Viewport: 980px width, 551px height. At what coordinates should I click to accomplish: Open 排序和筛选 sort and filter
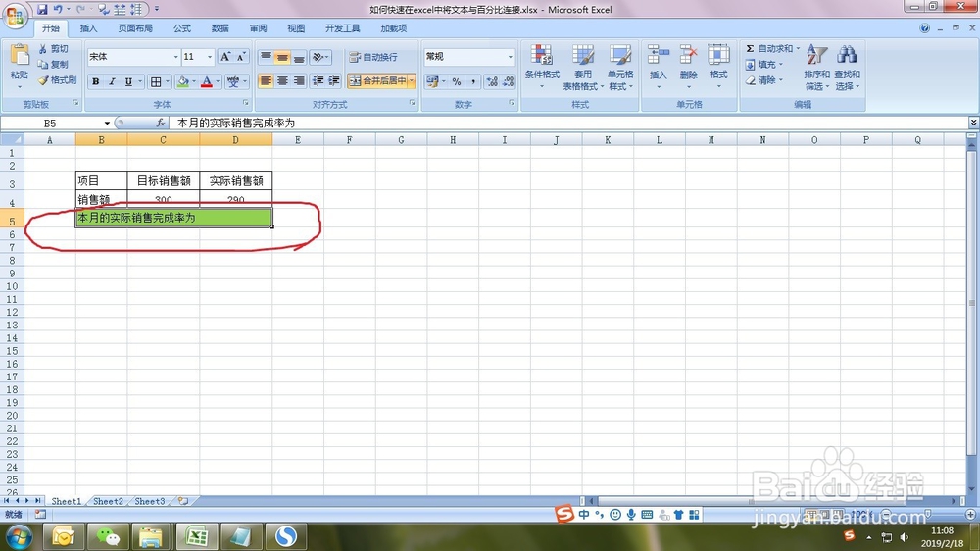coord(817,67)
